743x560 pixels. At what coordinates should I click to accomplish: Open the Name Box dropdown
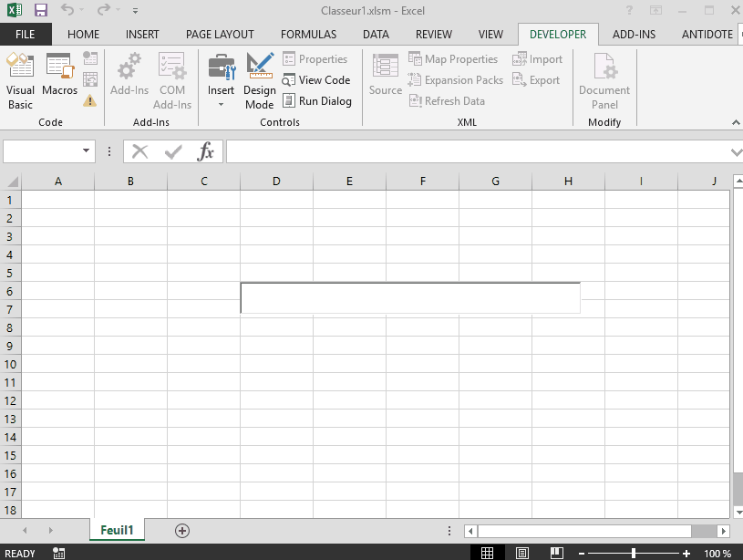[87, 151]
